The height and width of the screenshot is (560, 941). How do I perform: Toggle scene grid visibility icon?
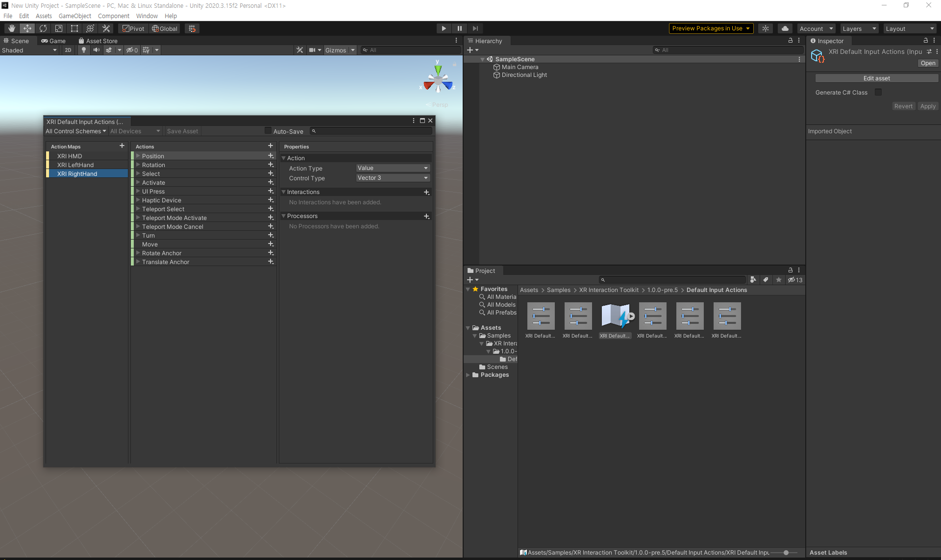point(146,50)
